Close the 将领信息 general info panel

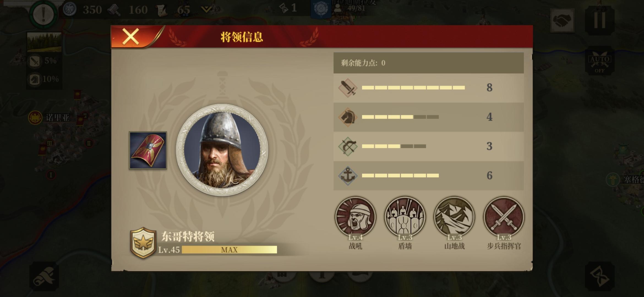click(130, 37)
